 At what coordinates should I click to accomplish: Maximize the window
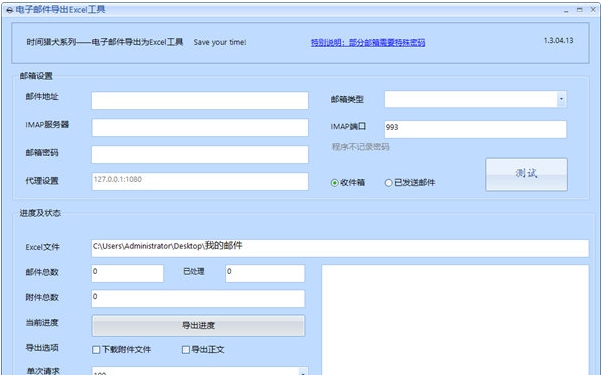pos(580,10)
